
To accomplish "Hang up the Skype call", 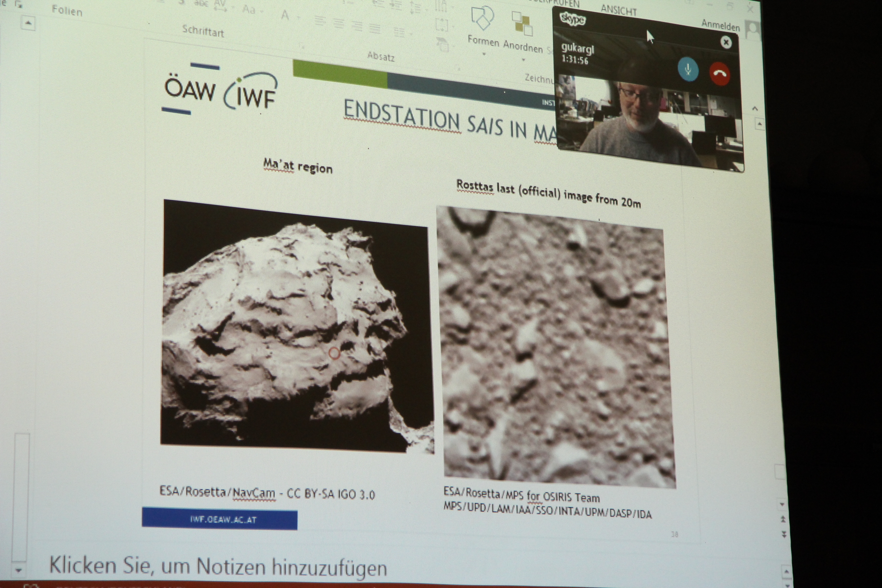I will (719, 73).
